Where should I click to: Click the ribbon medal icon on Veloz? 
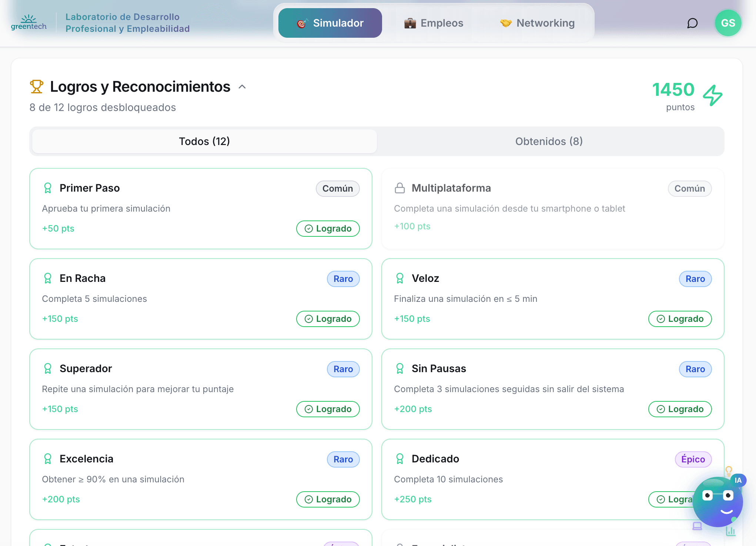pos(399,278)
